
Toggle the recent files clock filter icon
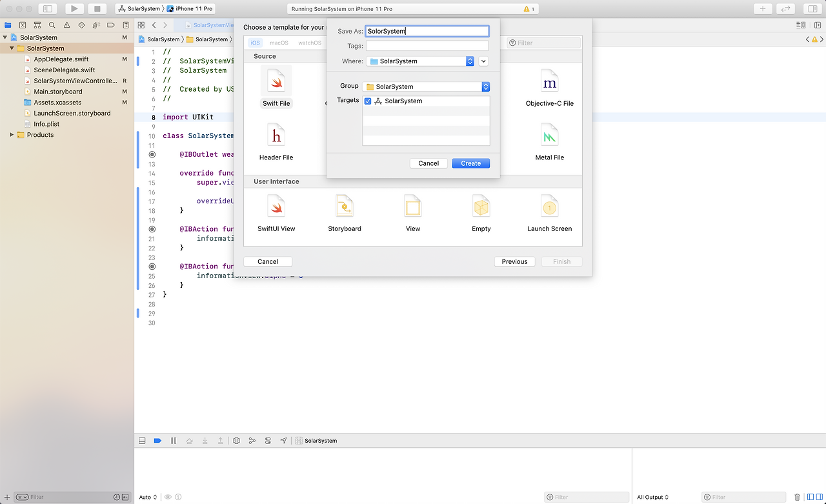(x=117, y=497)
